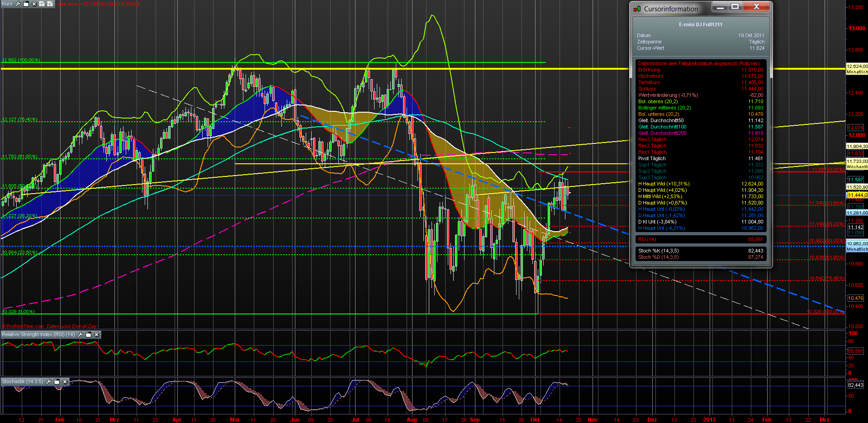Click the chart icon in the Cursorinformation title bar
Screen dimensions: 868x423
tap(638, 8)
